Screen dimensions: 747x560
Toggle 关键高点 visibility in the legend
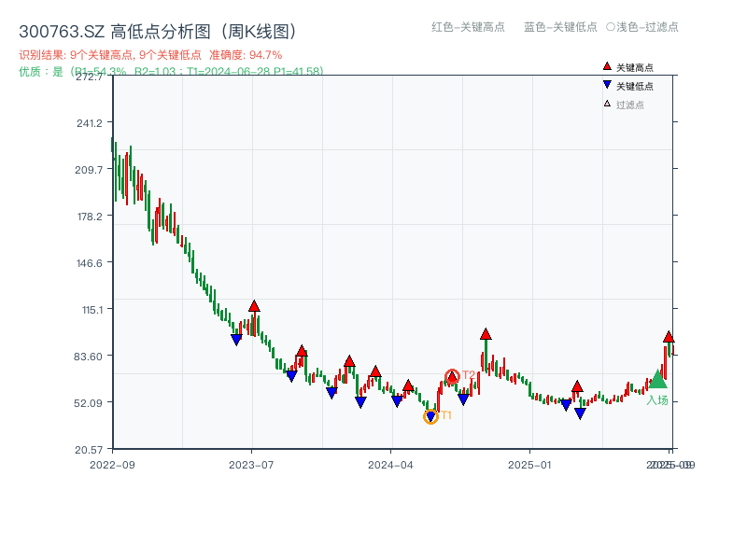[627, 65]
